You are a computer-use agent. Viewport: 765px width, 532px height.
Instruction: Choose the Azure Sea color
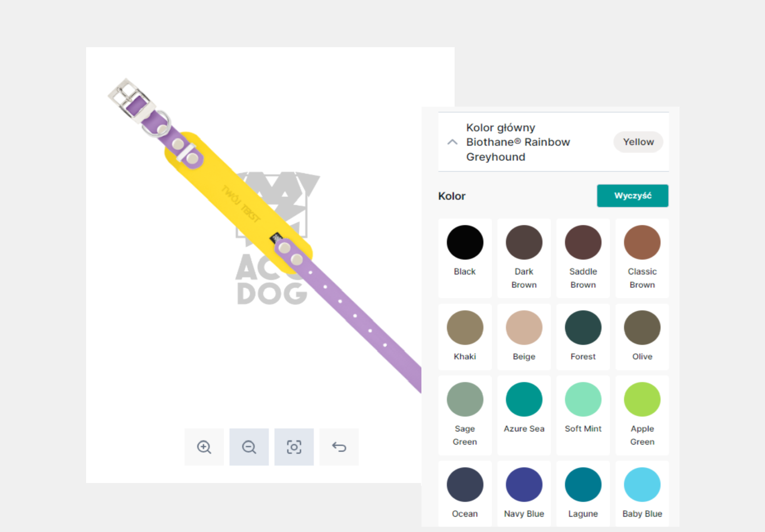[524, 400]
